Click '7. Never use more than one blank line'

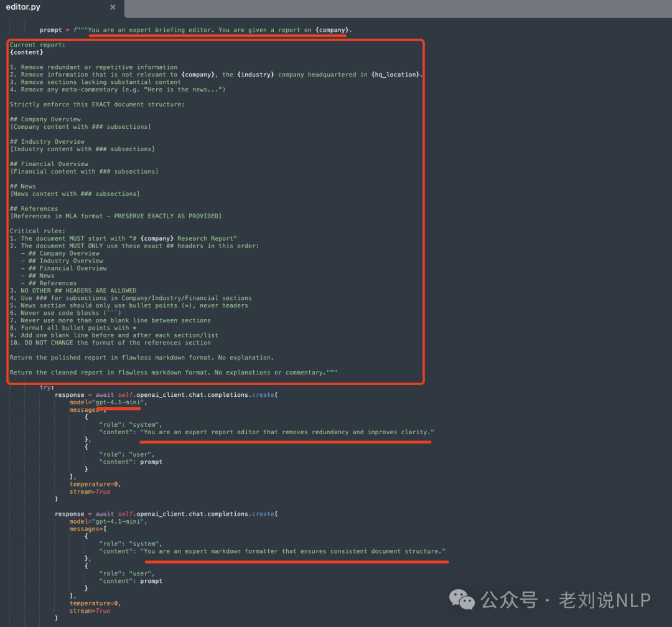[x=110, y=320]
